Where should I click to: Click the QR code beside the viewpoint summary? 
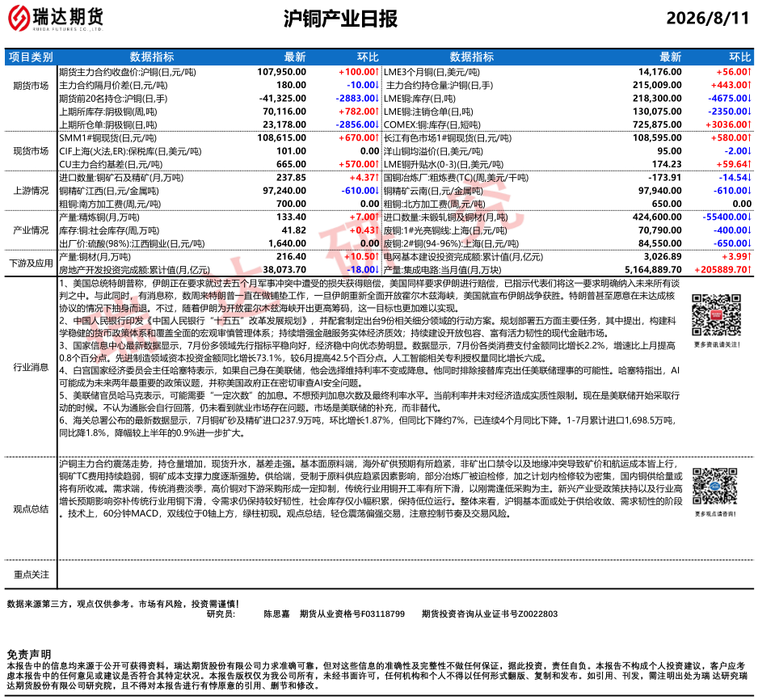[714, 487]
